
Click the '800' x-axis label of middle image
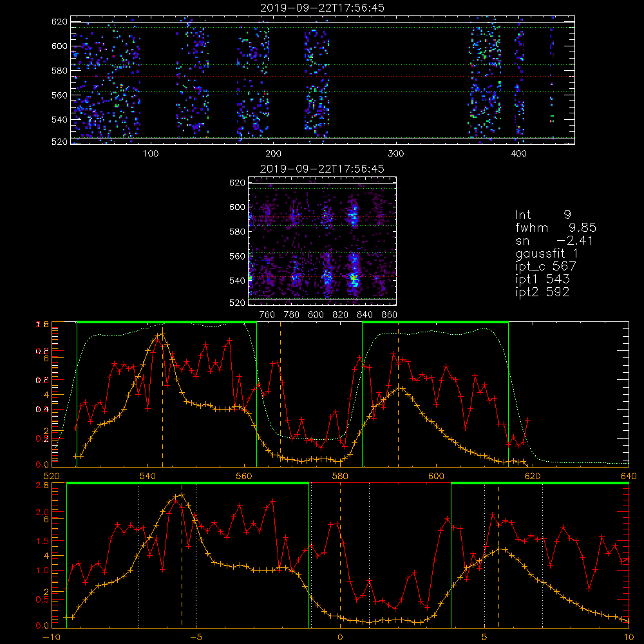point(316,315)
